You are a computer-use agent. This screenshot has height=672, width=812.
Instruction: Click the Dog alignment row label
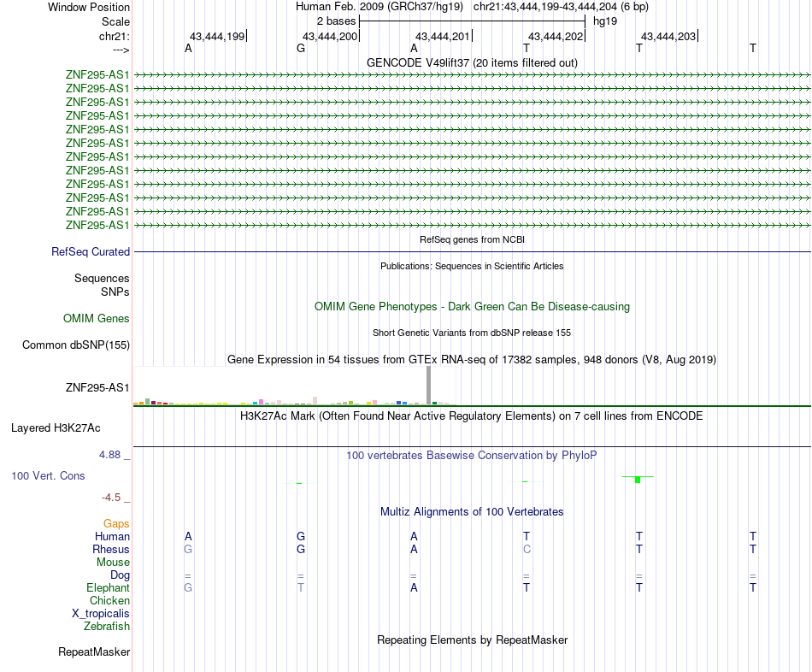click(x=121, y=575)
